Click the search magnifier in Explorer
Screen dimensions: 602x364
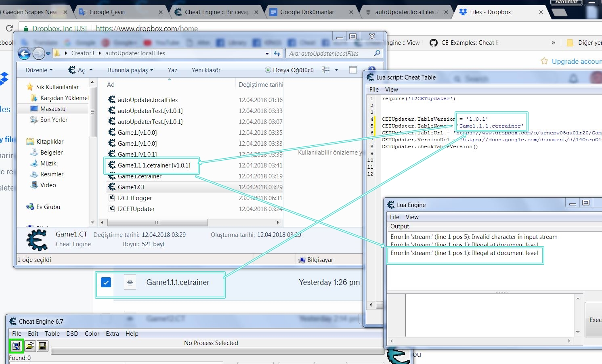coord(377,53)
